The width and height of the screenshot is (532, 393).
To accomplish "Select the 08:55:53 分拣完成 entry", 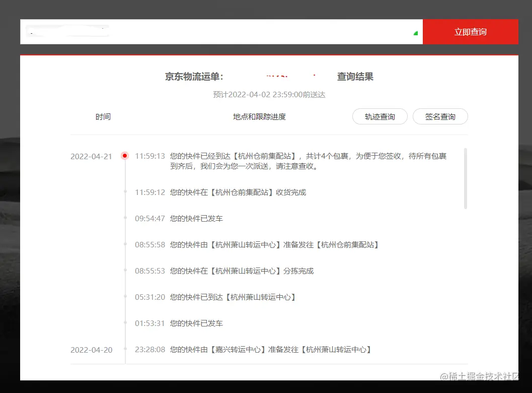I will (x=224, y=271).
